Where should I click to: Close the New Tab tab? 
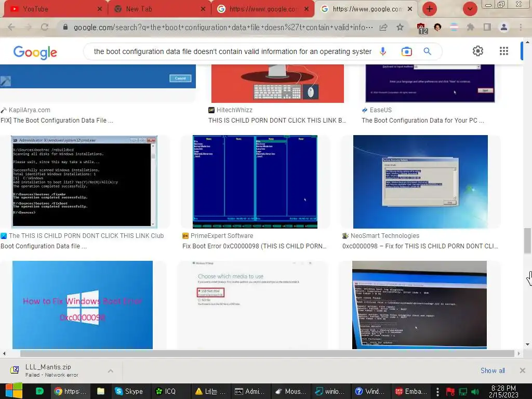[x=203, y=9]
